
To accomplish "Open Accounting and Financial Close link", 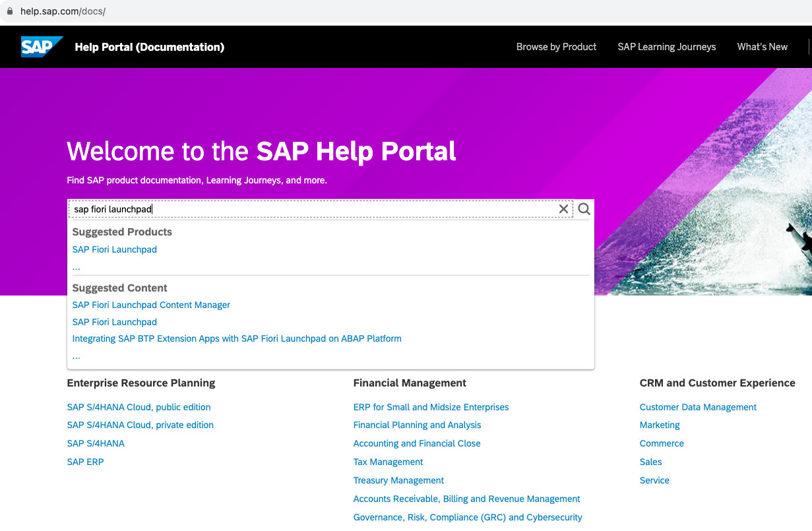I will [417, 443].
